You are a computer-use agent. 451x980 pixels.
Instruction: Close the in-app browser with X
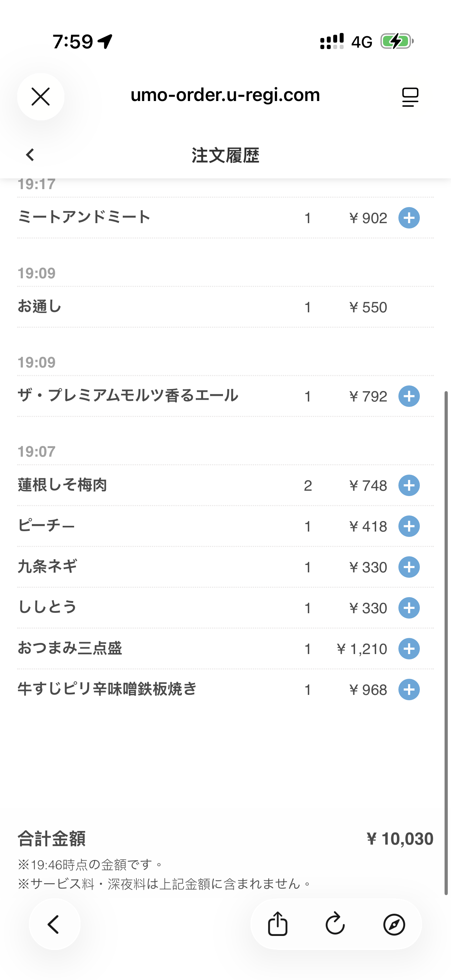click(41, 97)
